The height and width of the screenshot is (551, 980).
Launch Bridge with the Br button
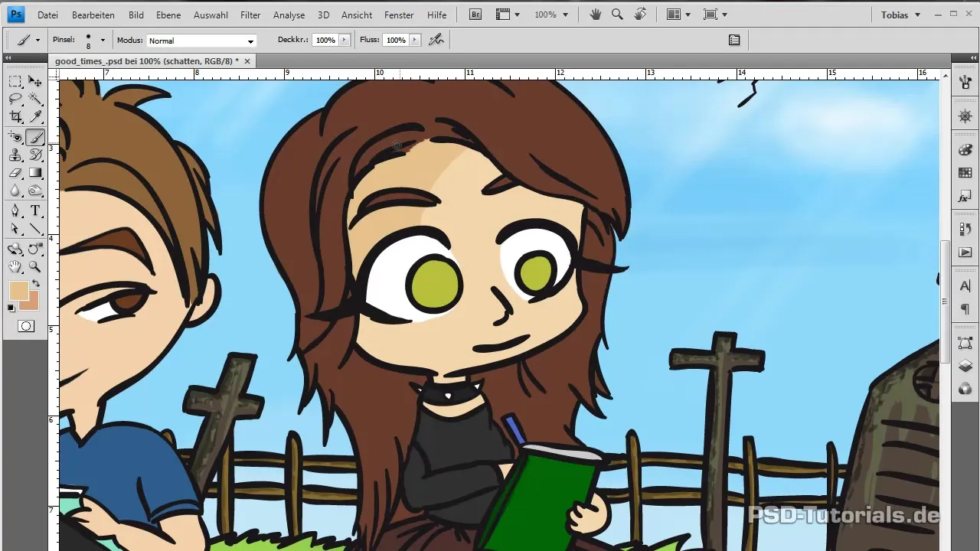(475, 15)
